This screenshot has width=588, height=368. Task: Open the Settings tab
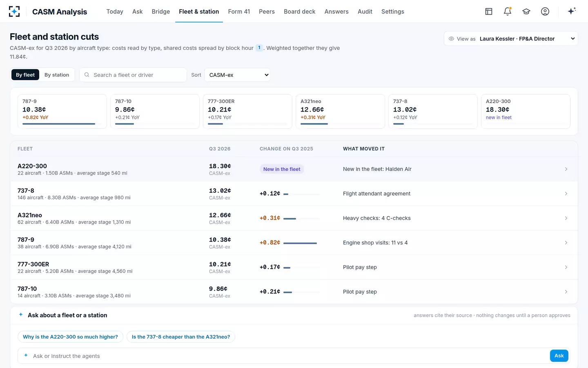pos(393,11)
